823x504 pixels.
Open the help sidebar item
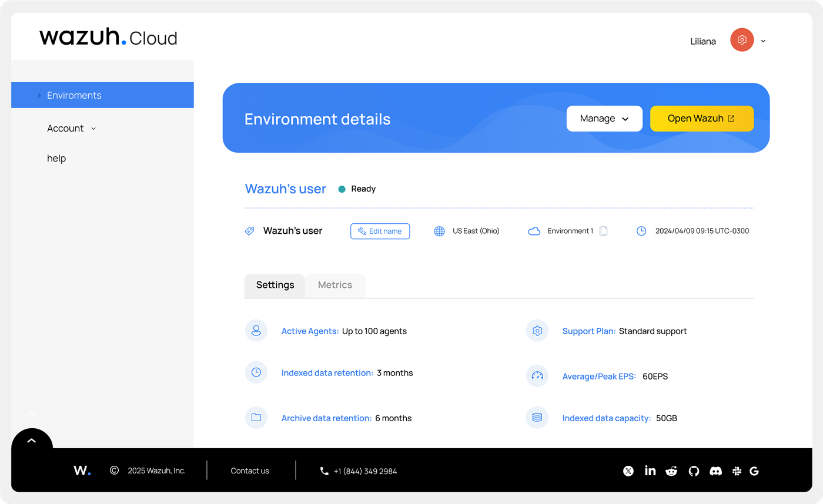(56, 158)
